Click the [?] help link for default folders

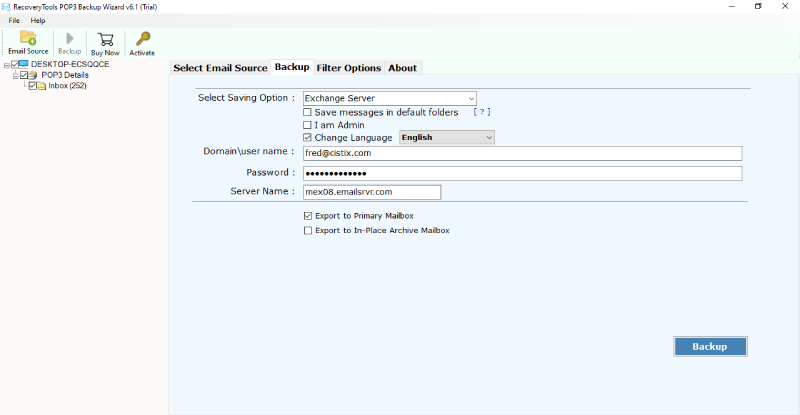coord(481,112)
